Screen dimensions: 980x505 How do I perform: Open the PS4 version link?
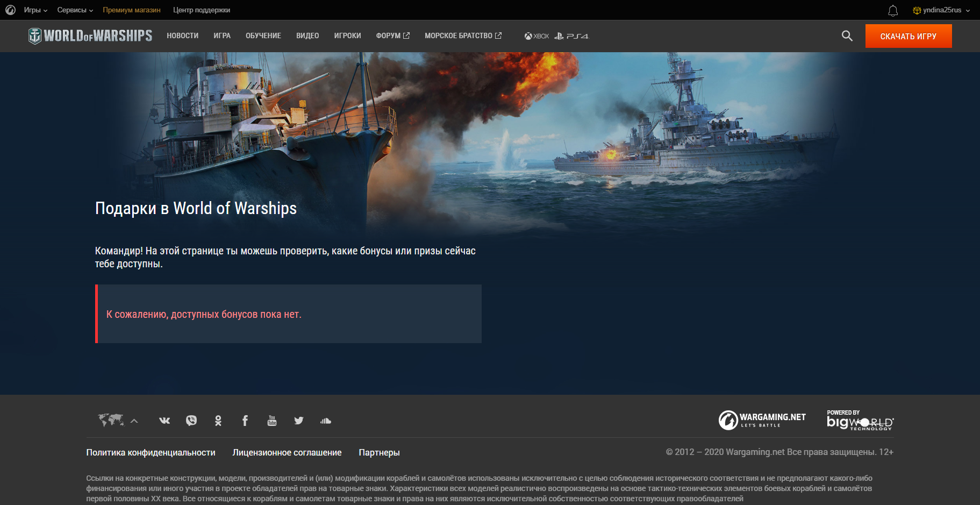[572, 36]
